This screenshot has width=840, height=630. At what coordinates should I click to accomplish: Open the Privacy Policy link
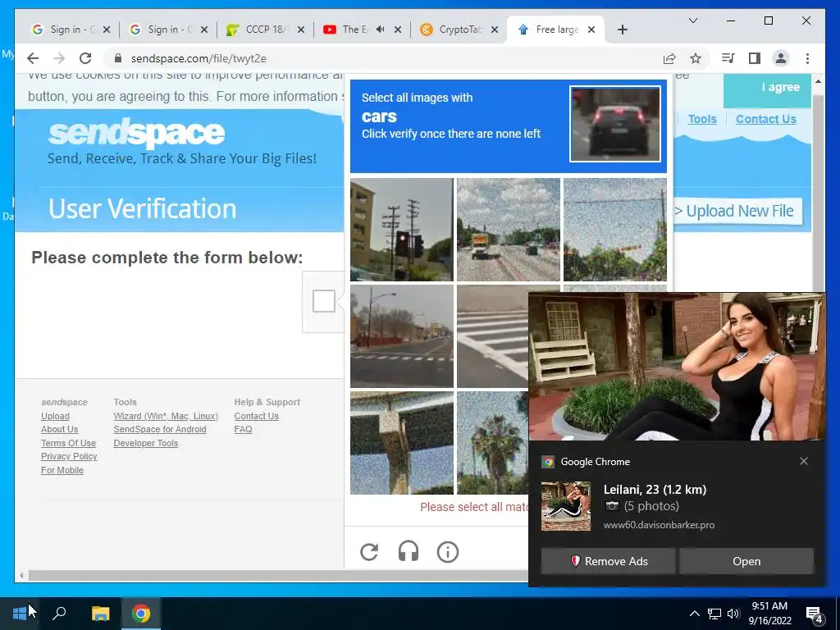[69, 456]
